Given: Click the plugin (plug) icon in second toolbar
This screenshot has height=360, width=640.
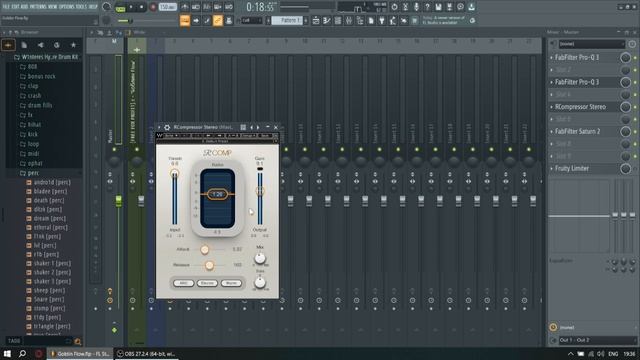Looking at the screenshot, I should (x=382, y=20).
